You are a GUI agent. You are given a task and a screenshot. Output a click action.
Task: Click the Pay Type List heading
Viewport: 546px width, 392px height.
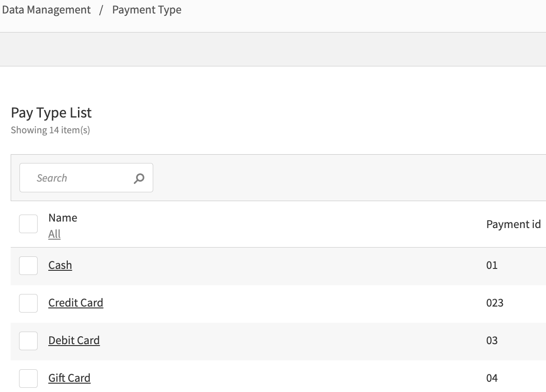pos(51,112)
